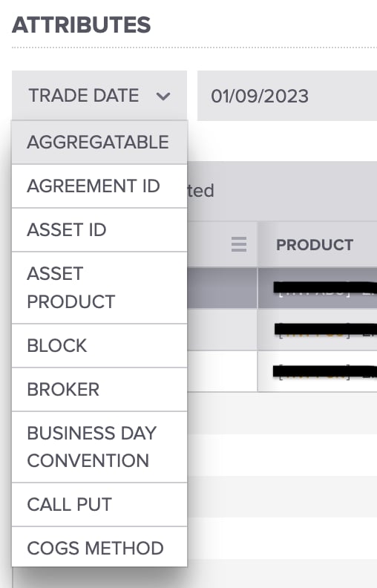Choose CALL PUT attribute
This screenshot has width=377, height=588.
(x=99, y=505)
